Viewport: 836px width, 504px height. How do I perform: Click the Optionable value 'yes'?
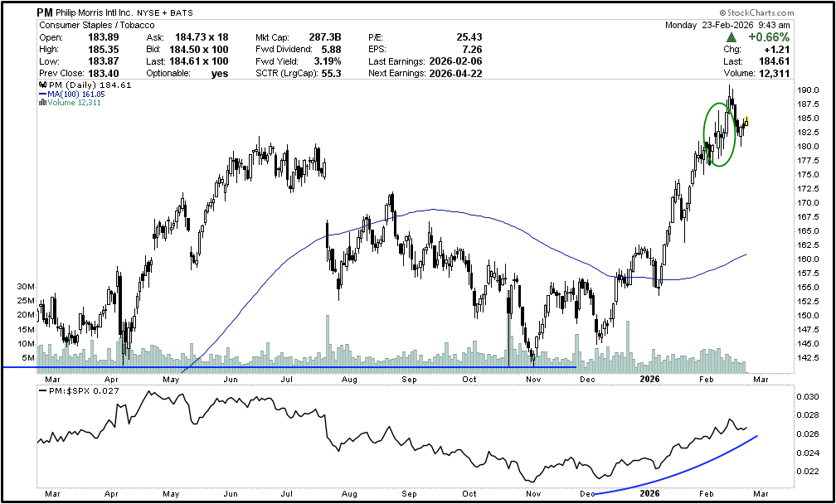point(220,74)
